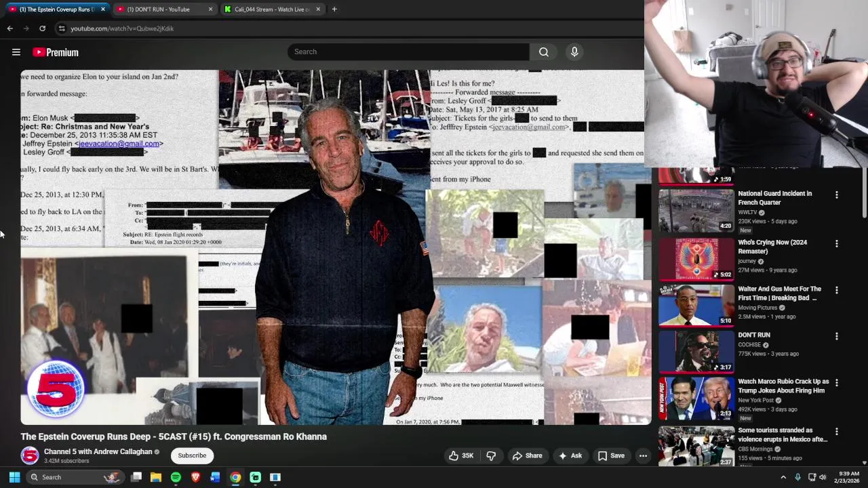868x488 pixels.
Task: Open options for tourists stranded video
Action: tap(837, 431)
